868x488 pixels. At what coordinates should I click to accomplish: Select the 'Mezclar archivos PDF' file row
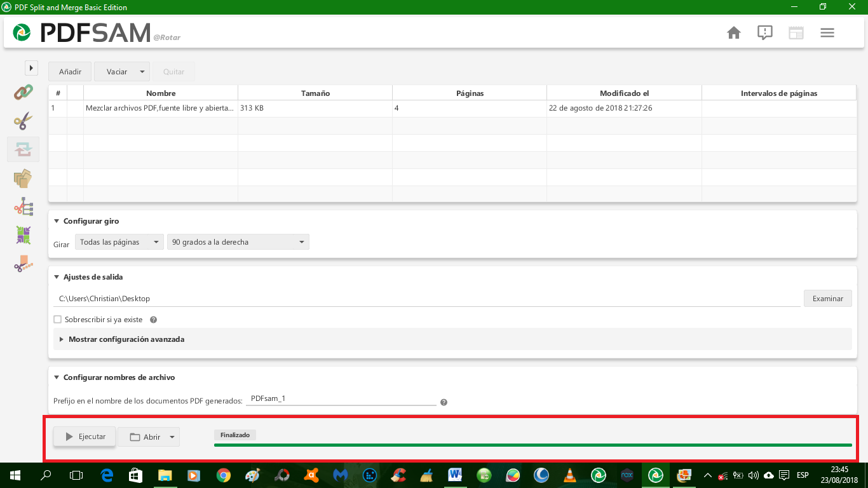pos(452,108)
